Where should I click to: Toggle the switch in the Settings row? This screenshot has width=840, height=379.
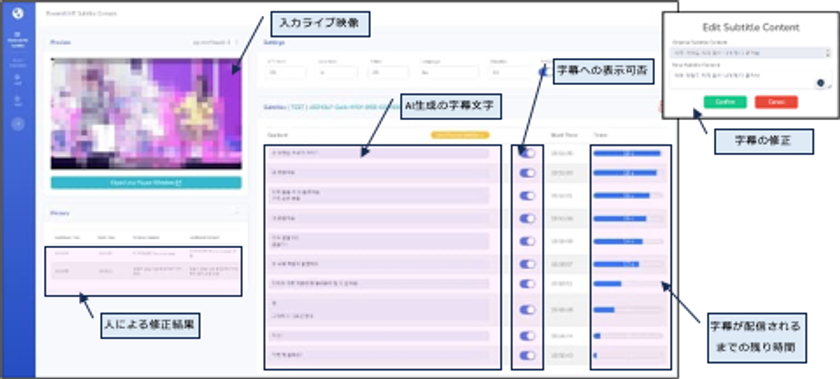point(544,72)
